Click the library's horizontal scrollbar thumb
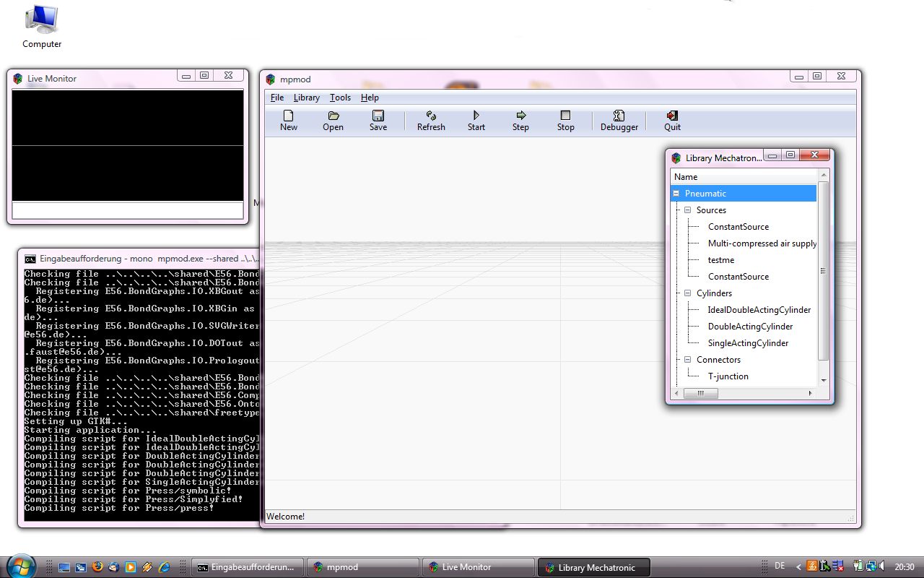Screen dimensions: 924x578 pyautogui.click(x=701, y=394)
